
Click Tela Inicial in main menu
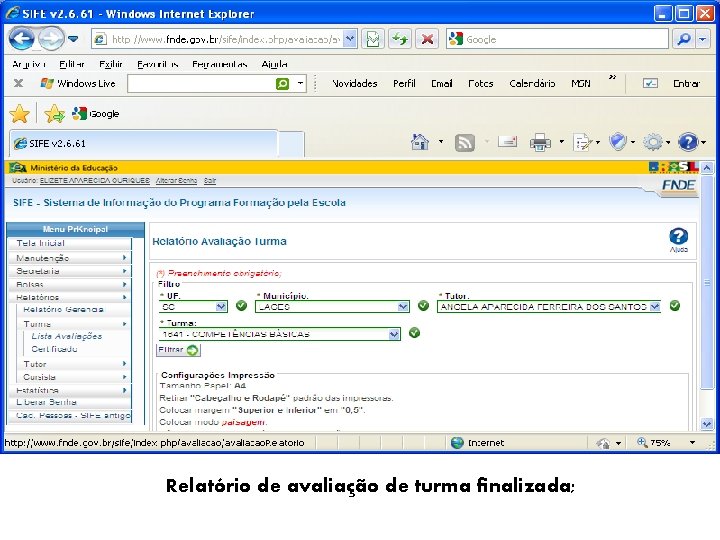[70, 243]
